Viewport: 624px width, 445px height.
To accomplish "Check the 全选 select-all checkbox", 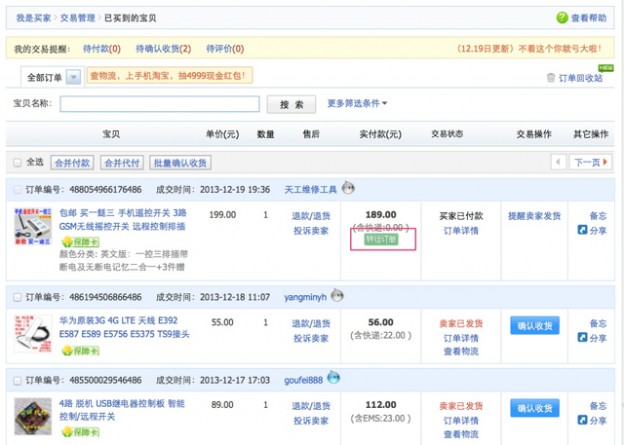I will (17, 162).
